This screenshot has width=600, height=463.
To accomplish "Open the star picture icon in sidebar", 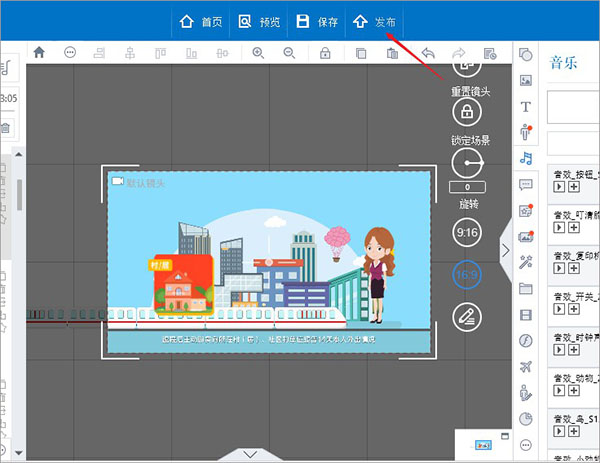I will click(526, 210).
